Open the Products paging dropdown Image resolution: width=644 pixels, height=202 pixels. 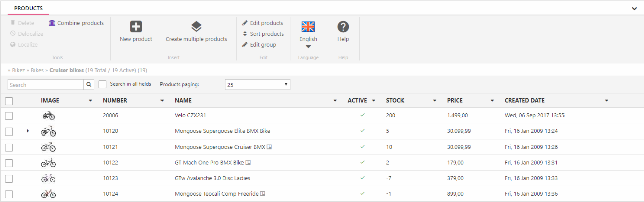[x=258, y=85]
